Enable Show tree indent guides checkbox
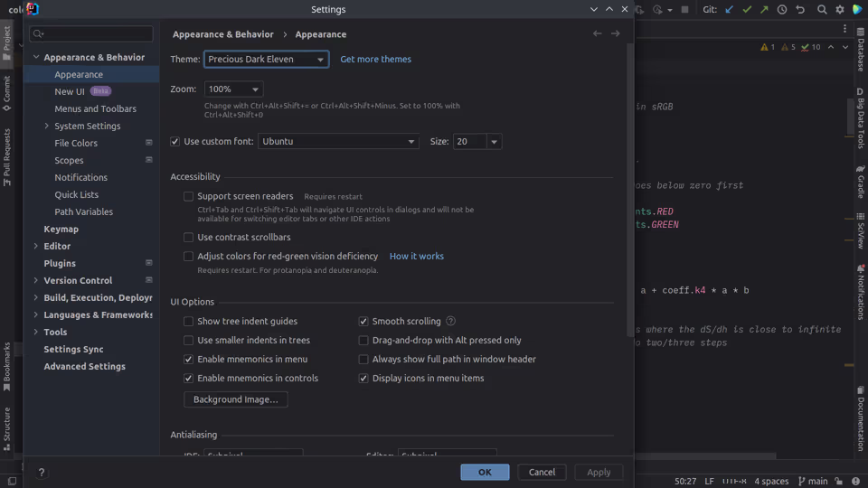The image size is (868, 488). 188,322
